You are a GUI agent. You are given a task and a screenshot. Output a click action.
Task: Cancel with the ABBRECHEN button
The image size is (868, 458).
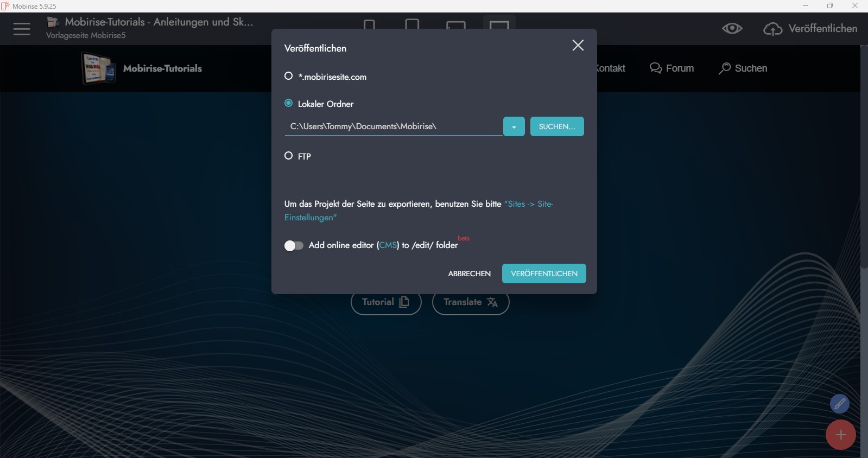469,273
